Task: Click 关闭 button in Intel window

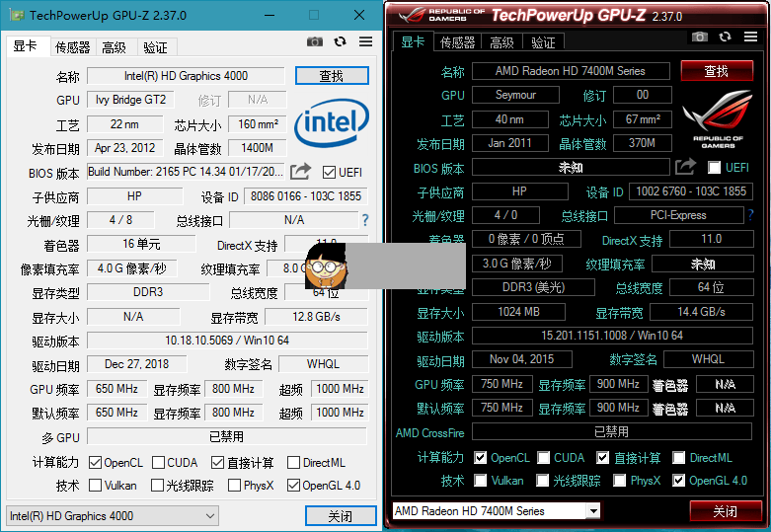Action: tap(341, 516)
